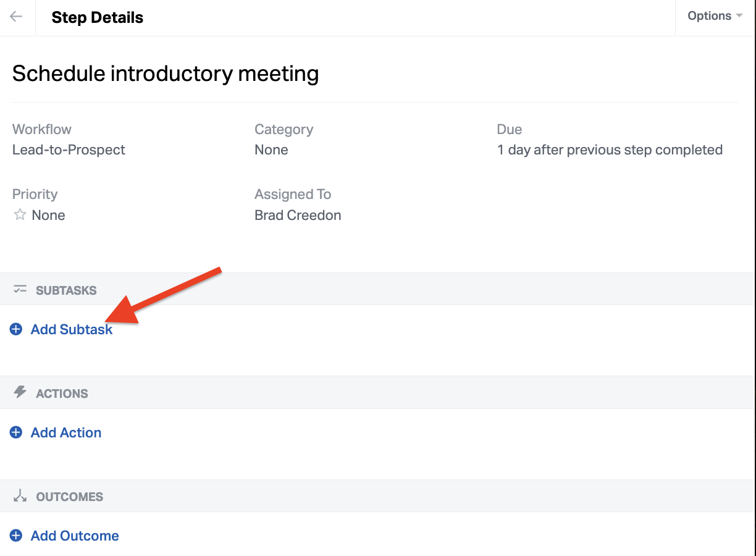Click the Step Details header title
Viewport: 756px width, 556px height.
point(98,17)
